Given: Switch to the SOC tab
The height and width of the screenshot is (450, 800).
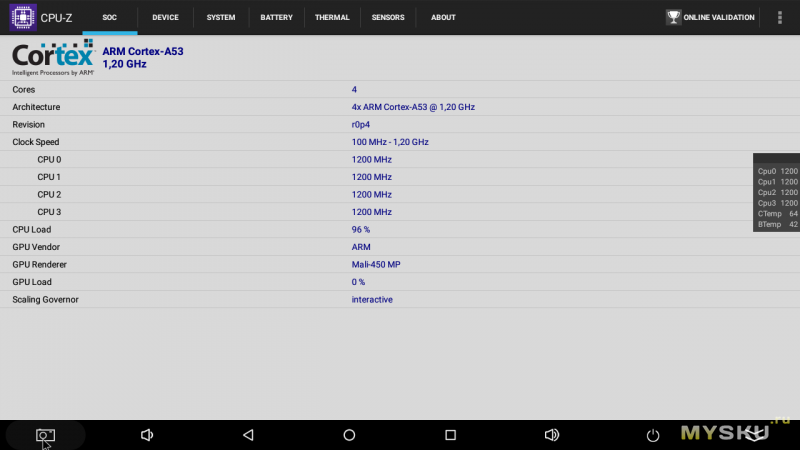Looking at the screenshot, I should [110, 17].
